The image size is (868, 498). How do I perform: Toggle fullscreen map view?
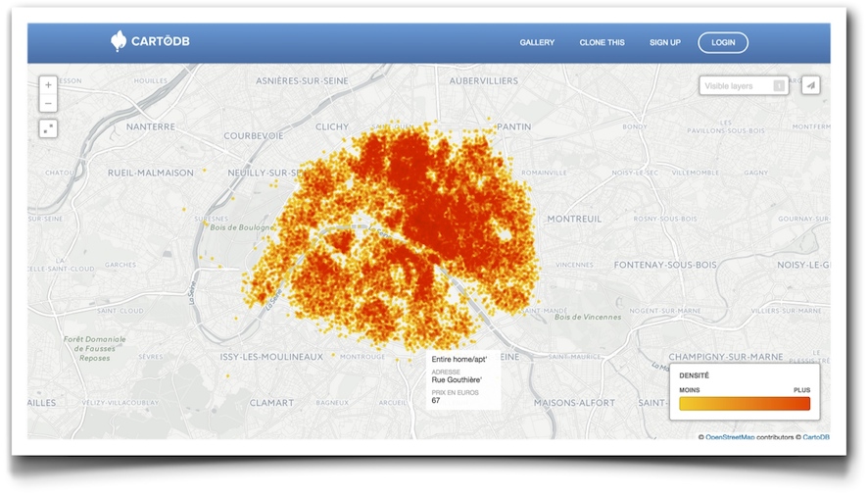coord(48,128)
